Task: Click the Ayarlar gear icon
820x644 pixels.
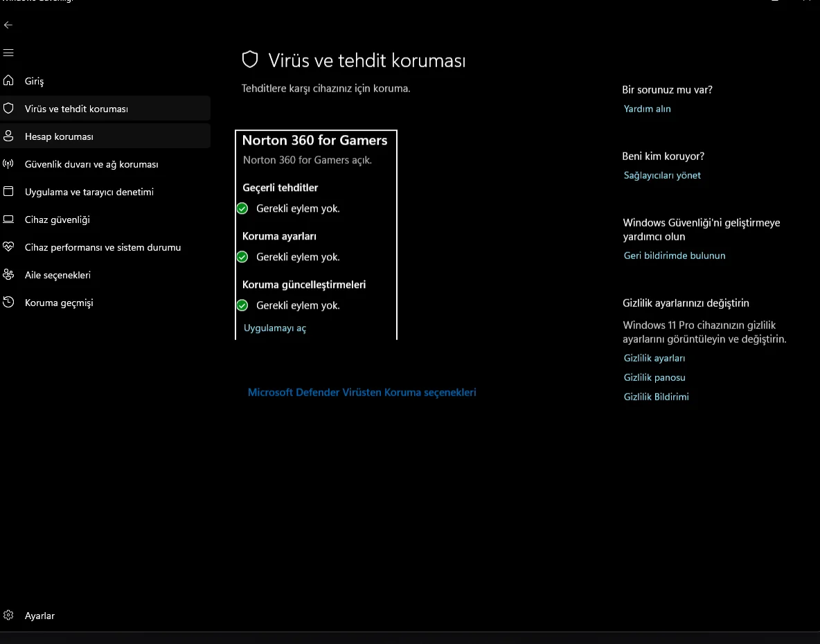Action: (8, 615)
